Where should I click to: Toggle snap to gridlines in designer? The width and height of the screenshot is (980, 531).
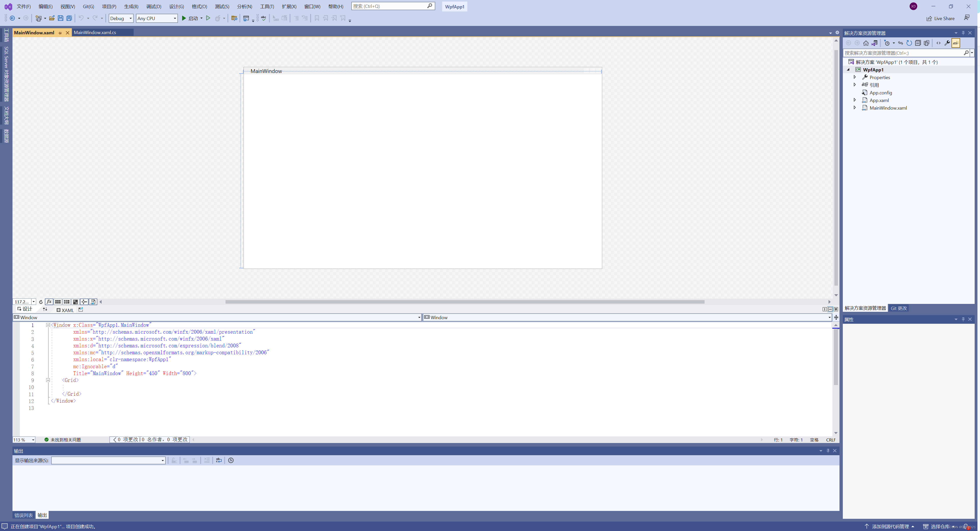67,302
